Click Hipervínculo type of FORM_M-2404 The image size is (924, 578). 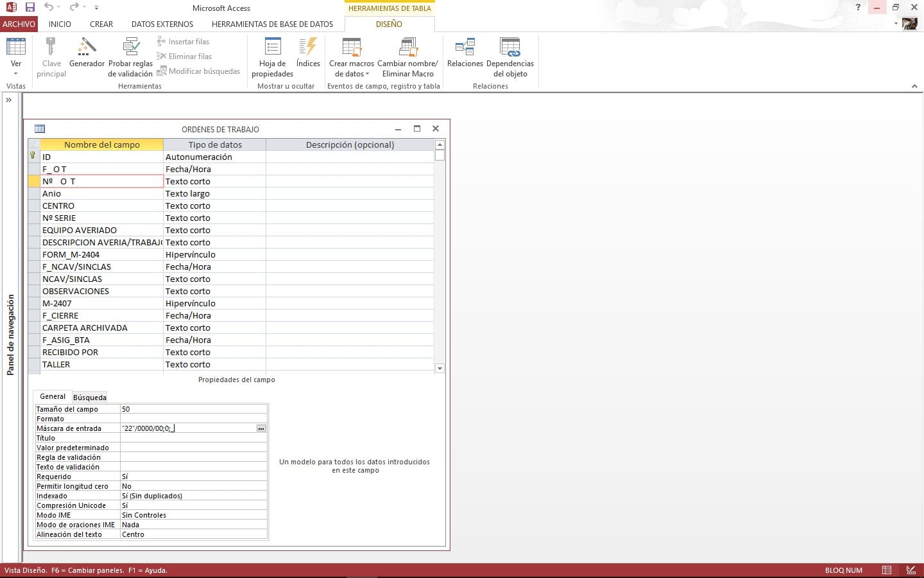point(214,254)
